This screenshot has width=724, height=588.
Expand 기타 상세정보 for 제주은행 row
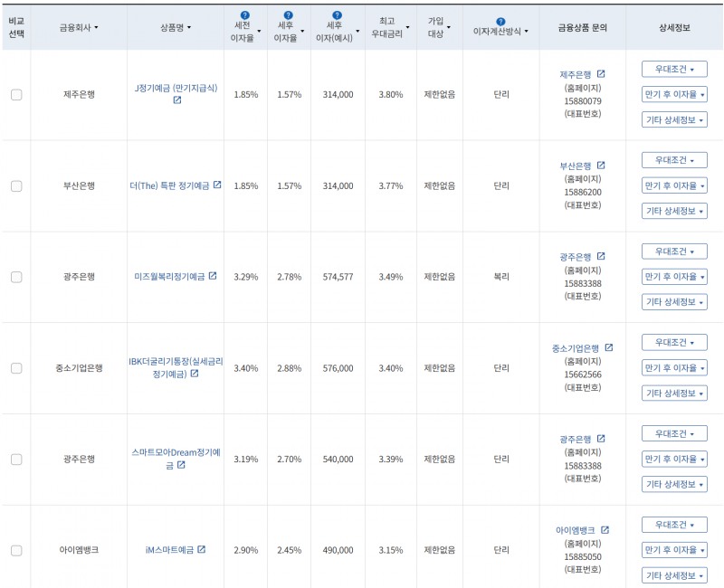click(x=674, y=120)
